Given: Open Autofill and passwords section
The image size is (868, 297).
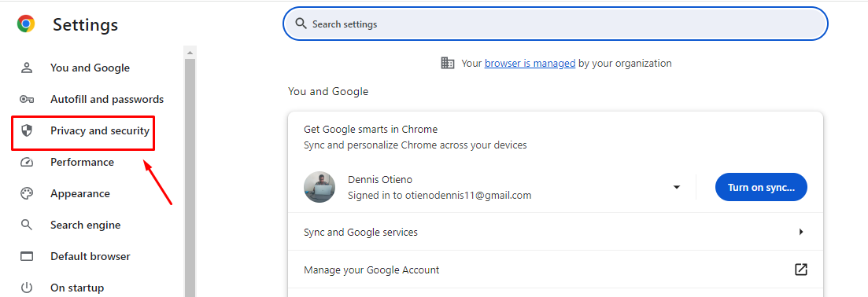Looking at the screenshot, I should [107, 100].
